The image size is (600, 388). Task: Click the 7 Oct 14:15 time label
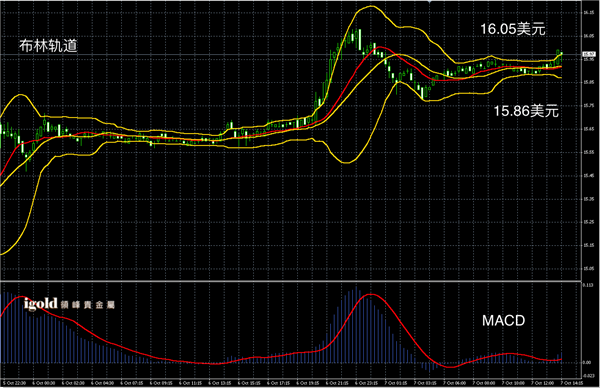pos(572,383)
